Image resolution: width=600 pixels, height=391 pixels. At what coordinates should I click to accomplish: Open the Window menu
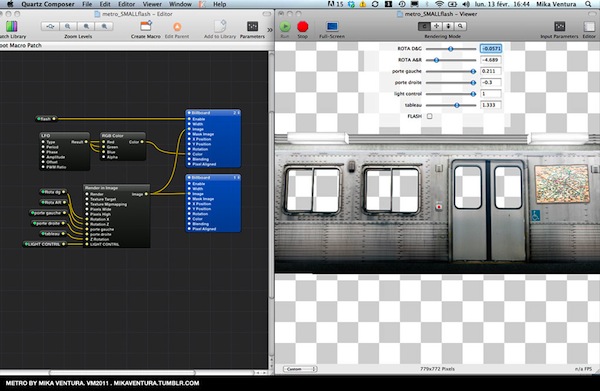point(180,4)
